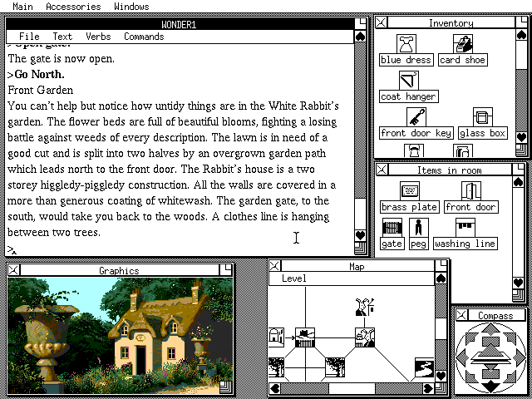Go west using the compass left arrow

[x=461, y=357]
